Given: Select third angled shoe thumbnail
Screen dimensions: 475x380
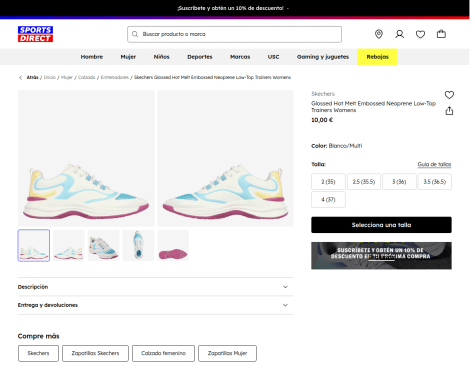Looking at the screenshot, I should (103, 246).
